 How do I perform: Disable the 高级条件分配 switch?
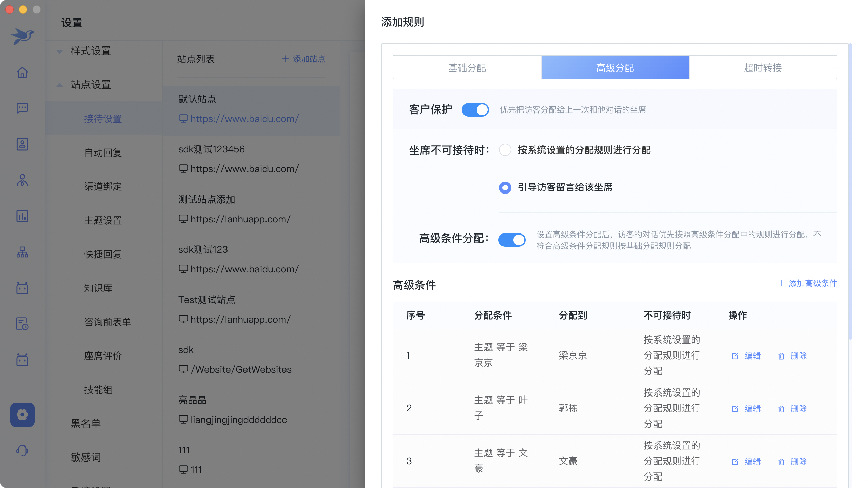(512, 240)
